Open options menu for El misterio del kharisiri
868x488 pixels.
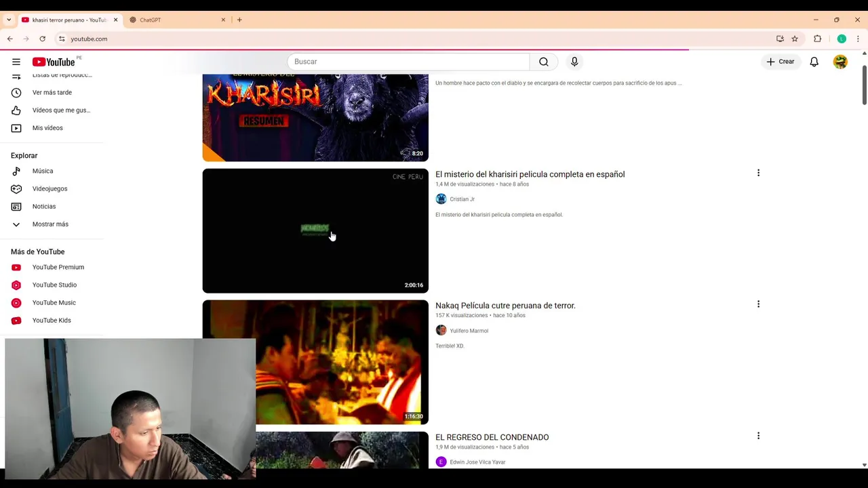coord(758,173)
